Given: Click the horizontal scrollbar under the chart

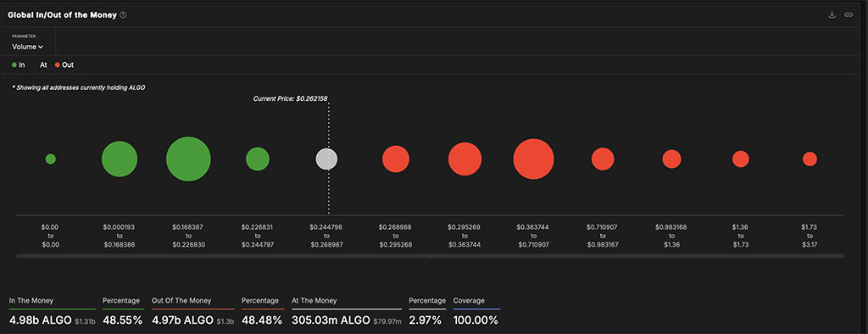Looking at the screenshot, I should pyautogui.click(x=430, y=256).
